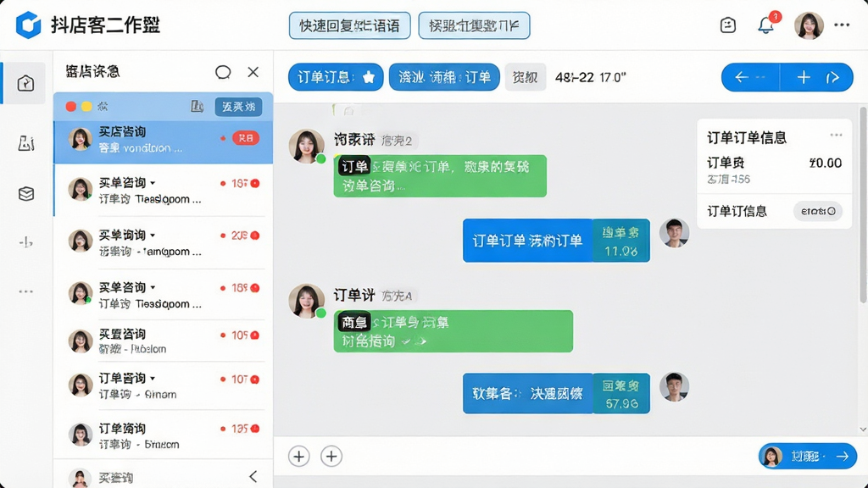The height and width of the screenshot is (488, 868).
Task: Select the grey 资级 tab
Action: click(525, 77)
